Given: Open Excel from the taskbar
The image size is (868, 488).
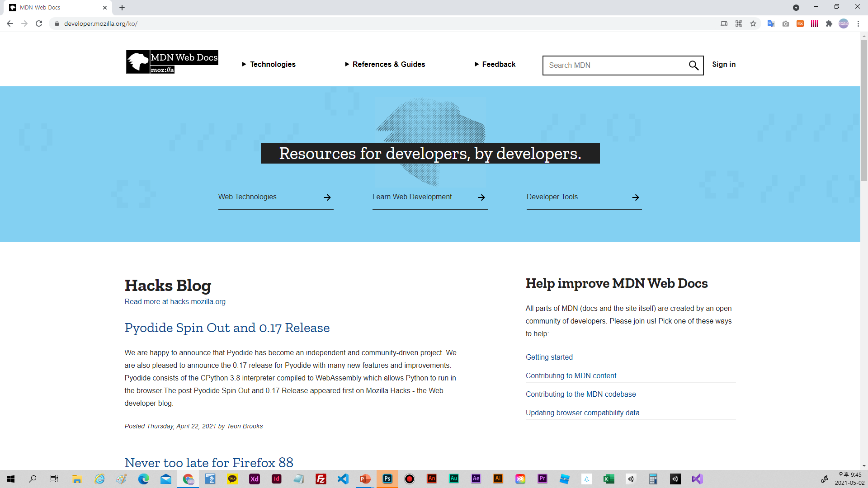Looking at the screenshot, I should click(x=609, y=479).
